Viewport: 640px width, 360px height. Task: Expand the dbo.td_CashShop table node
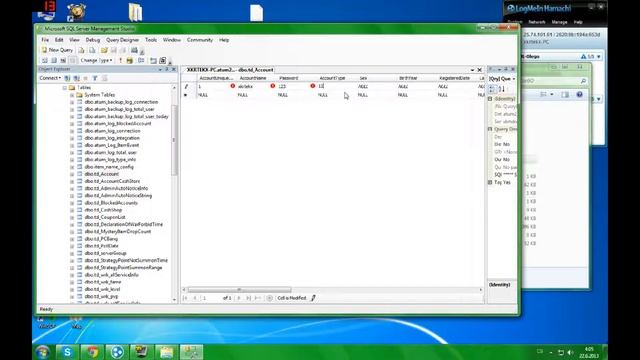point(72,210)
